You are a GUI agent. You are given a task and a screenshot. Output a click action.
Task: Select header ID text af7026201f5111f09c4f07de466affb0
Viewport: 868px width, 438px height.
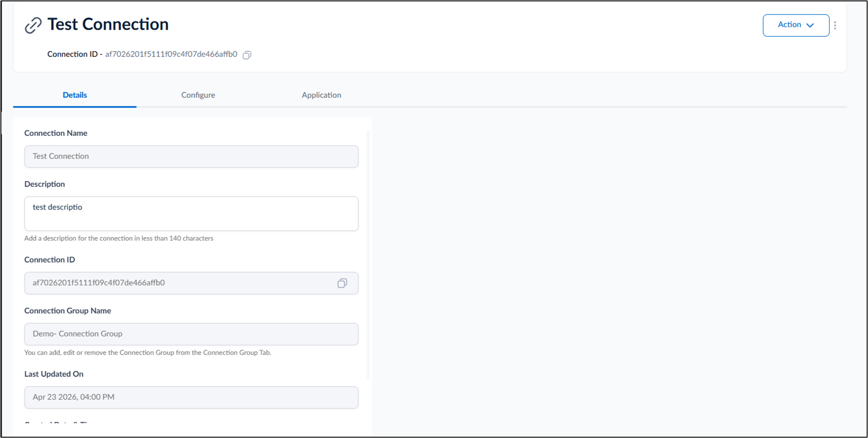point(171,54)
